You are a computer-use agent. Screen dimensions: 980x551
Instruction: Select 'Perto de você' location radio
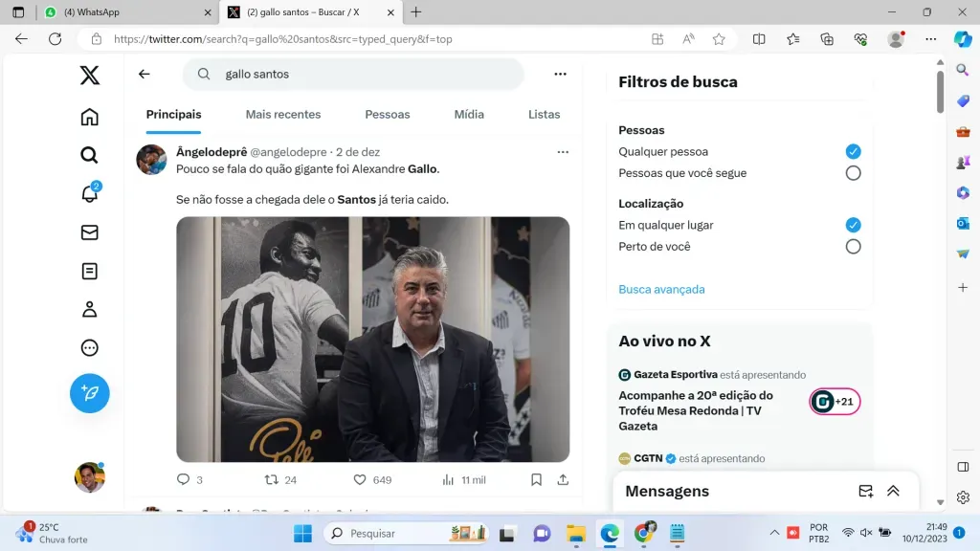[853, 246]
